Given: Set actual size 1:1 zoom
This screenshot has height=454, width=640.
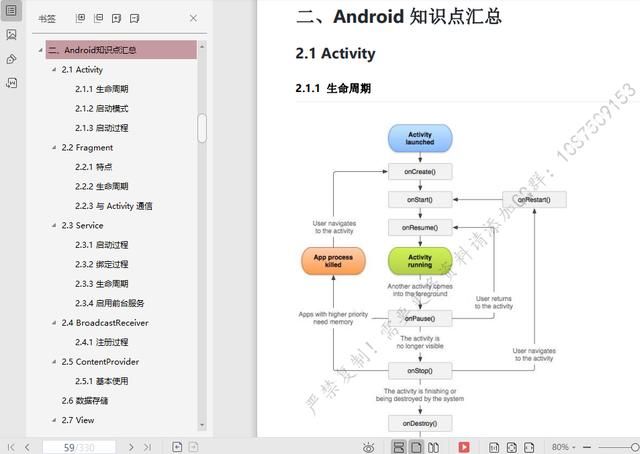Looking at the screenshot, I should click(494, 447).
